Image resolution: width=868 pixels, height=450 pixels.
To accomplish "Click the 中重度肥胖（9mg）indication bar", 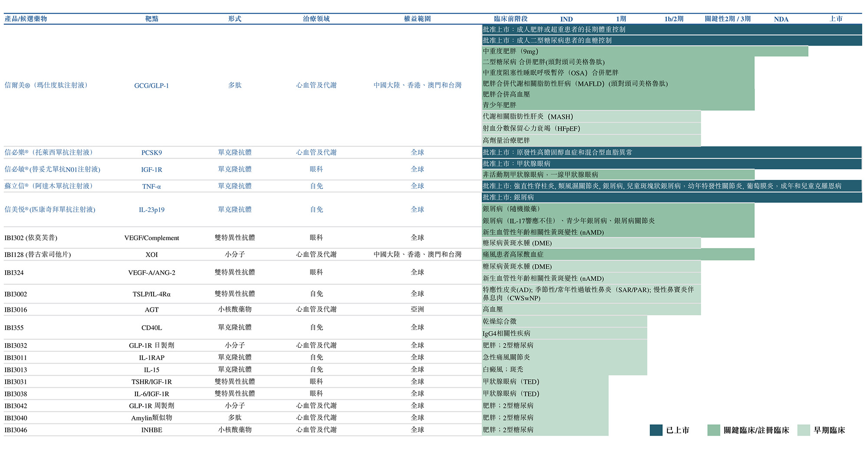I will [645, 51].
